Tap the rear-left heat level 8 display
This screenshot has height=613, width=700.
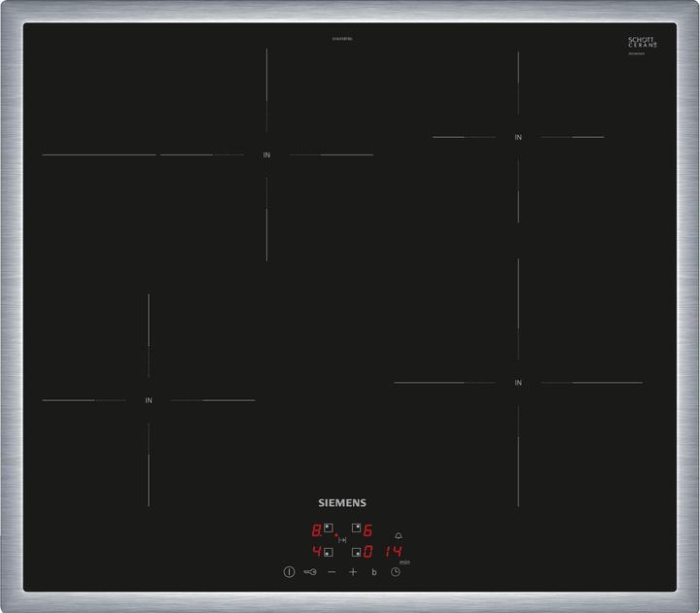pyautogui.click(x=316, y=531)
